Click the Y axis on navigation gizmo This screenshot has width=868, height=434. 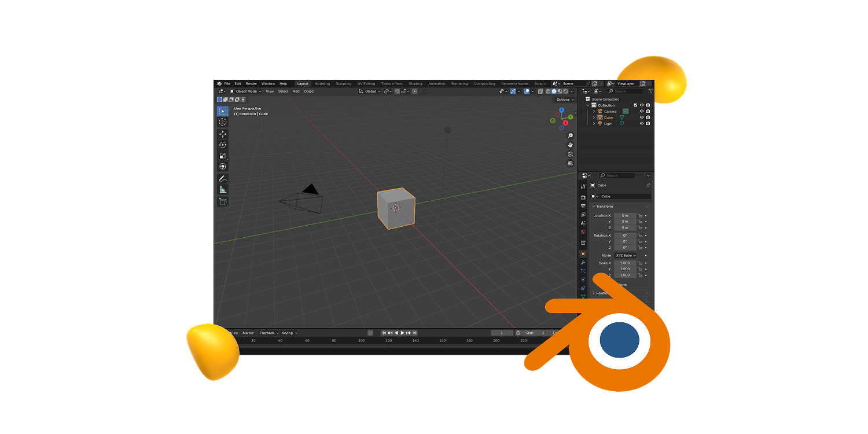(x=571, y=117)
